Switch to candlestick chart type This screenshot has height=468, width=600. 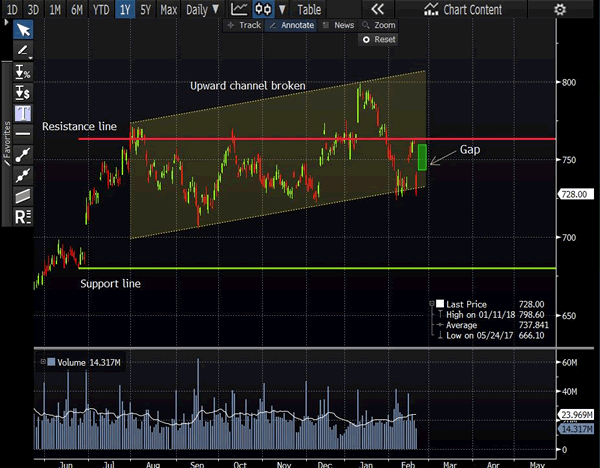[x=263, y=9]
